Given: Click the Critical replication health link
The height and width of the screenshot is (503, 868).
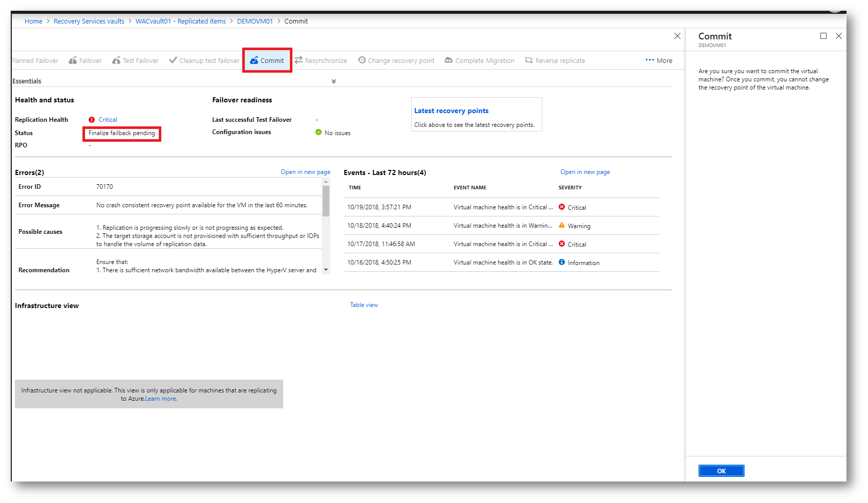Looking at the screenshot, I should (108, 120).
